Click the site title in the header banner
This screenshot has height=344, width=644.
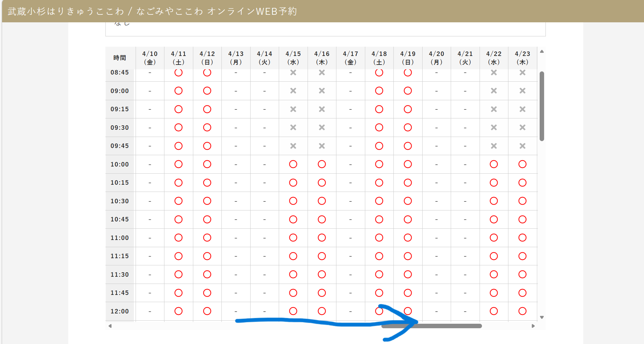point(152,11)
